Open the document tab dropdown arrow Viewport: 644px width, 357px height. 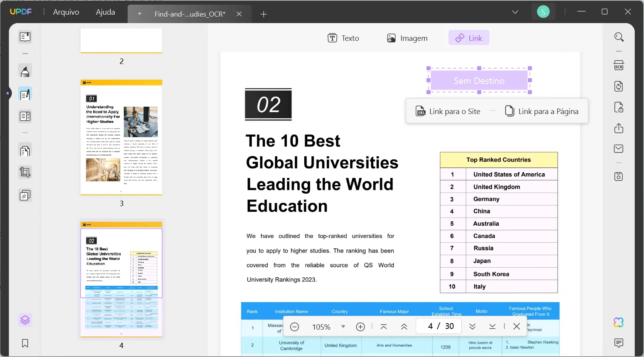point(139,14)
